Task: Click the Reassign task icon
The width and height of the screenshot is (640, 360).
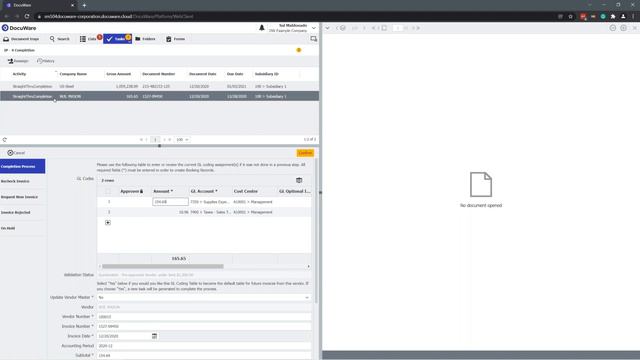Action: (x=18, y=61)
